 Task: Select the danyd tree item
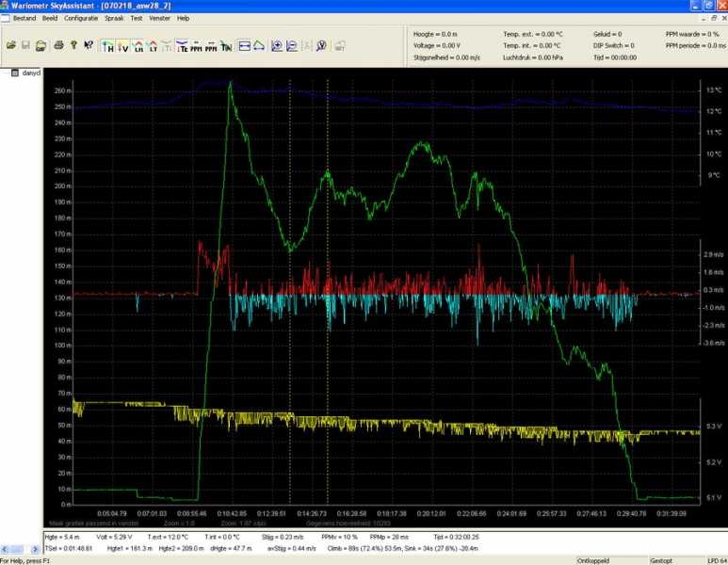[x=31, y=73]
